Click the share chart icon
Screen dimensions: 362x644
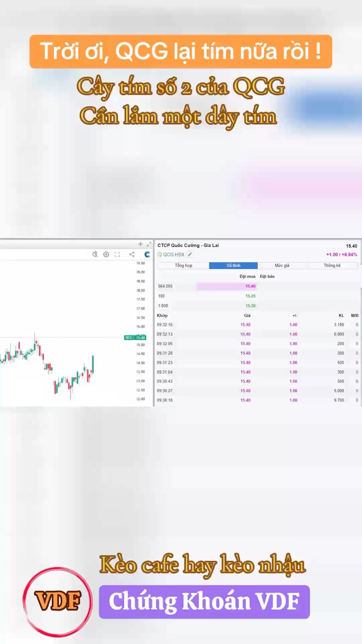pos(132,254)
